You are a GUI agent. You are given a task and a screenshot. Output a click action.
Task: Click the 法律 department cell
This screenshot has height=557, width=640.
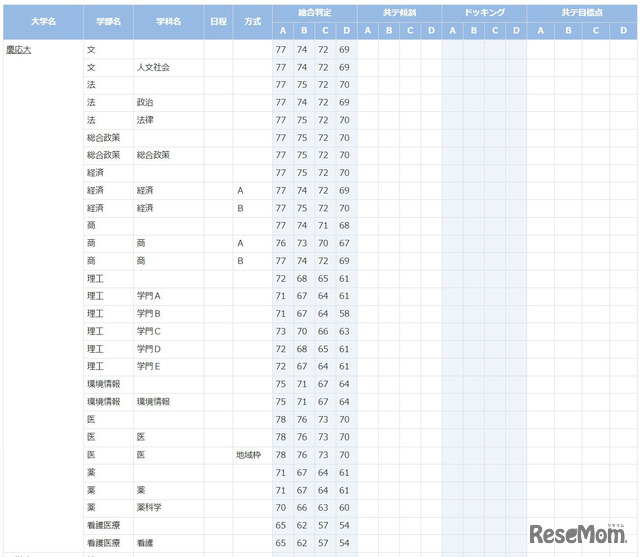(x=145, y=120)
